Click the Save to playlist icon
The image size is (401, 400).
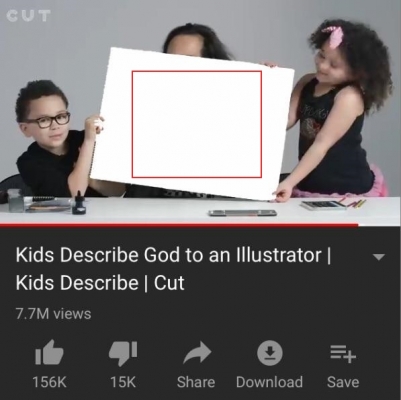pos(343,354)
